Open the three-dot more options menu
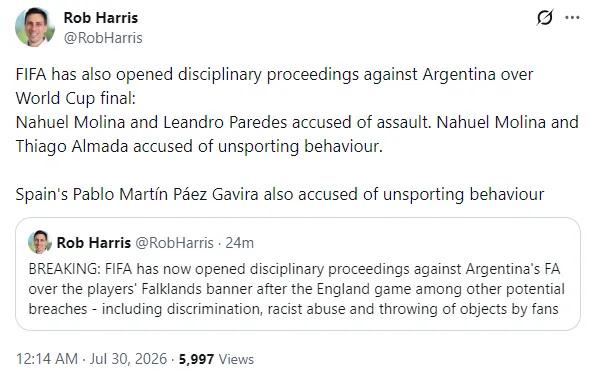Screen dimensions: 589x371 coord(572,17)
